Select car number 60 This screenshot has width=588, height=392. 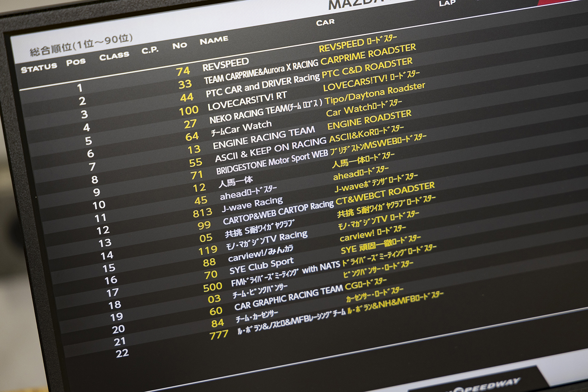point(216,311)
